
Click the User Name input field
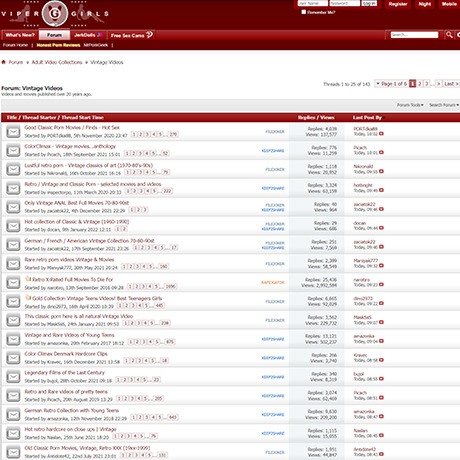coord(312,3)
